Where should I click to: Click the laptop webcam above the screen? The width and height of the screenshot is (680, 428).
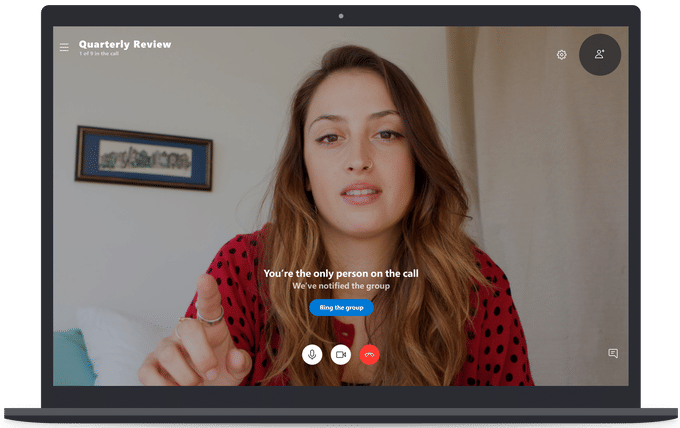340,16
